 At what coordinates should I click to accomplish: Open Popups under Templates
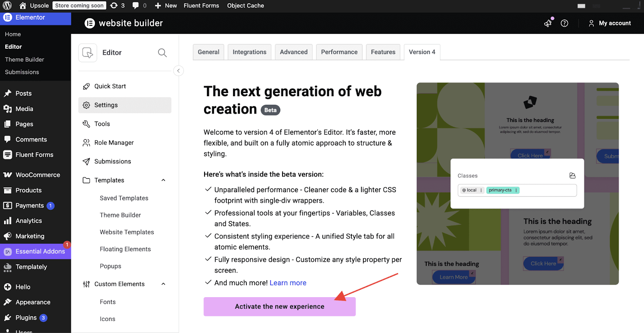110,266
